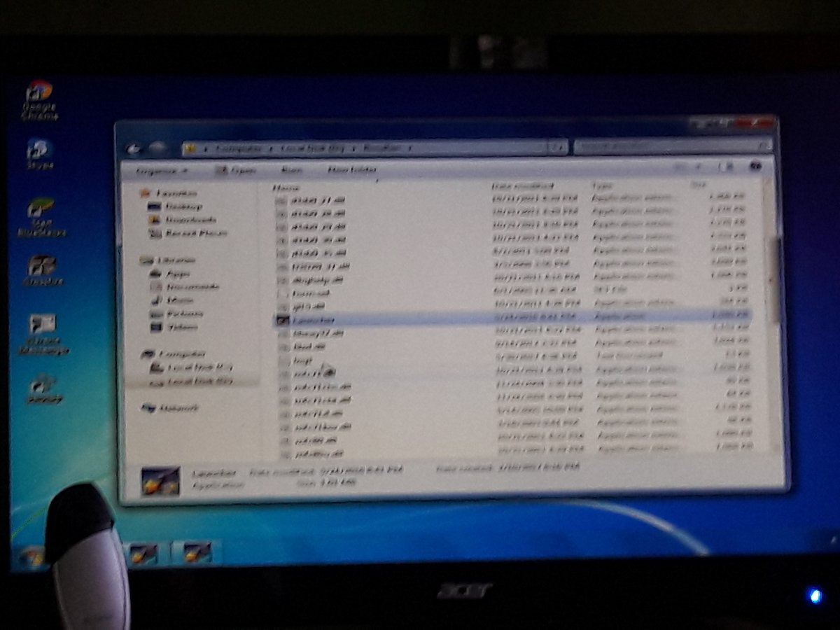Select Documents under Libraries
840x630 pixels.
(x=185, y=286)
